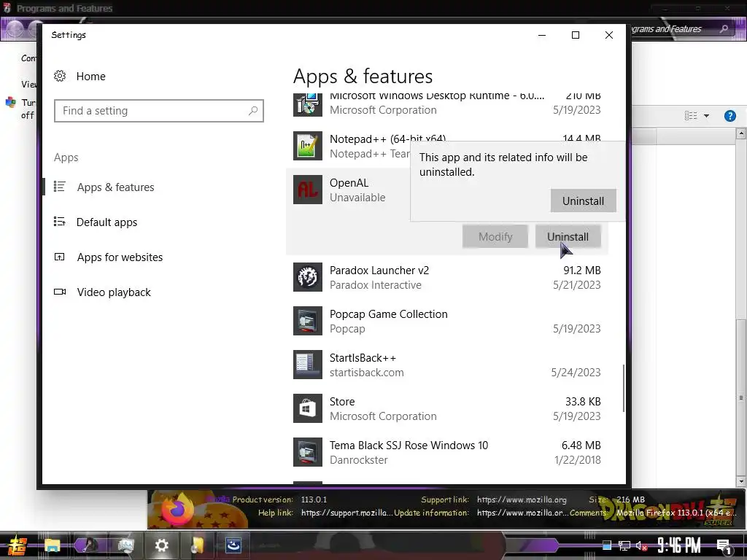Open File Explorer from the taskbar
Image resolution: width=747 pixels, height=560 pixels.
click(x=53, y=545)
